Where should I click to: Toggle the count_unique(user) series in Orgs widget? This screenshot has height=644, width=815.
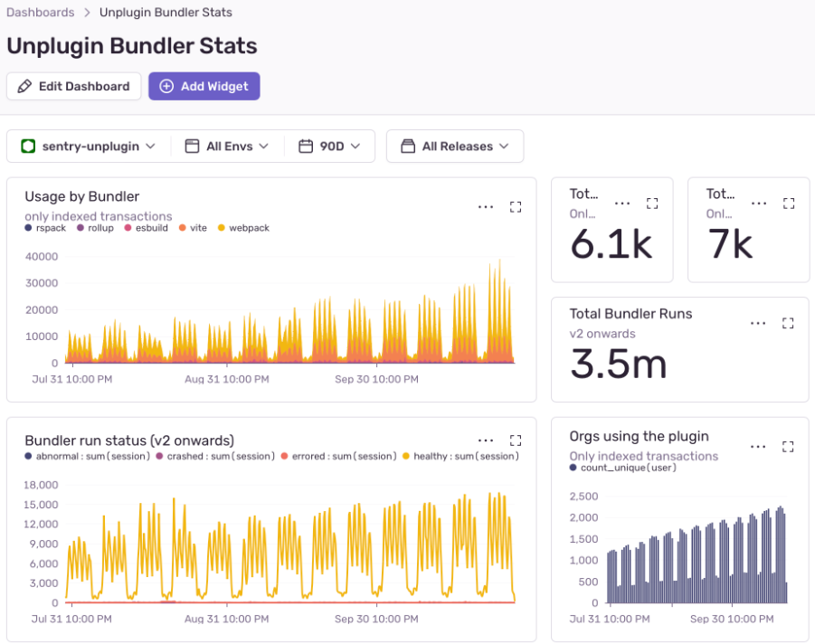626,468
